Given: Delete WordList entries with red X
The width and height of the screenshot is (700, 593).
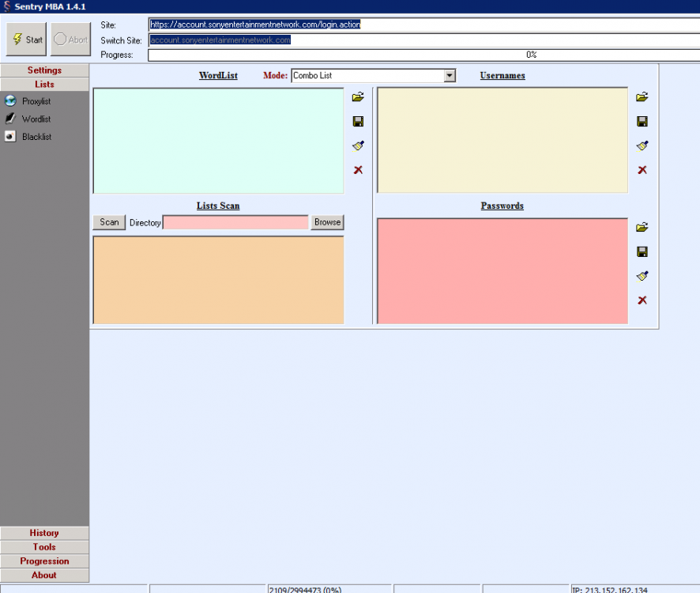Looking at the screenshot, I should (358, 170).
